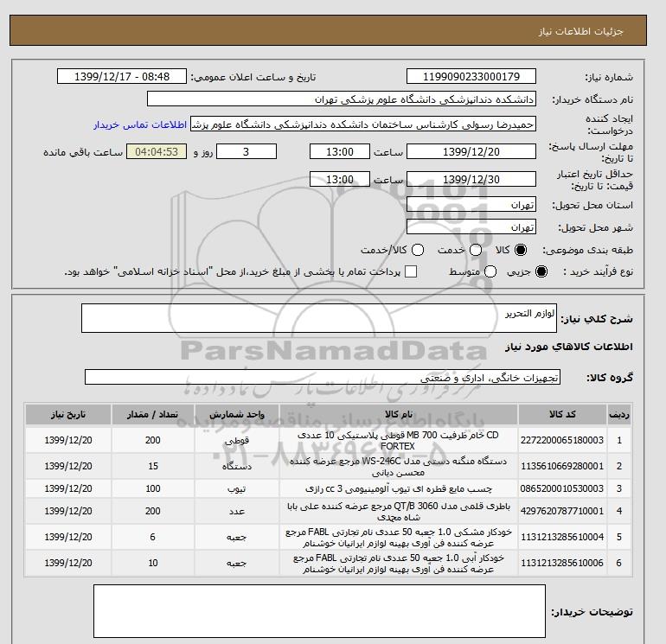Click the announcement date field 1399/12/17 - 08:48
Viewport: 666px width, 644px height.
122,76
